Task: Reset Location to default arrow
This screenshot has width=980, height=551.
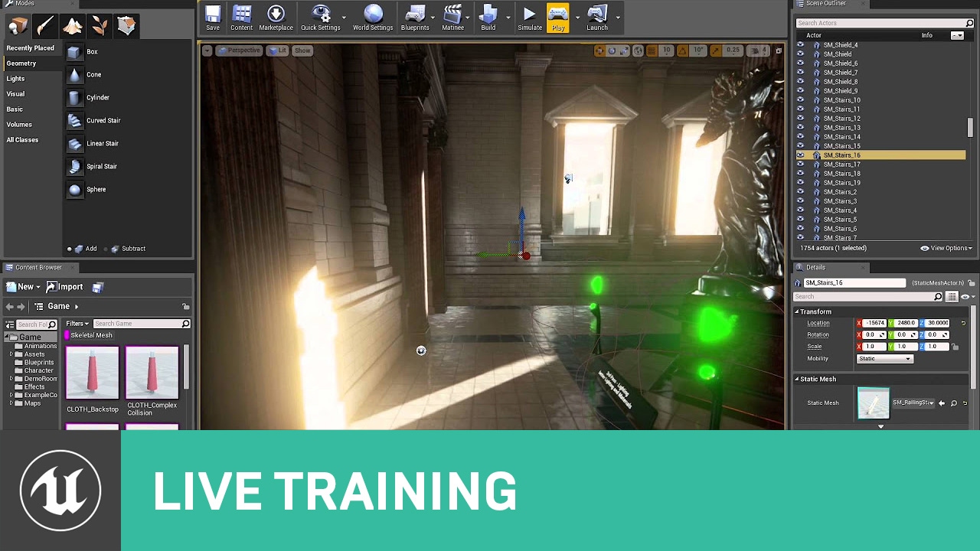Action: [x=963, y=323]
